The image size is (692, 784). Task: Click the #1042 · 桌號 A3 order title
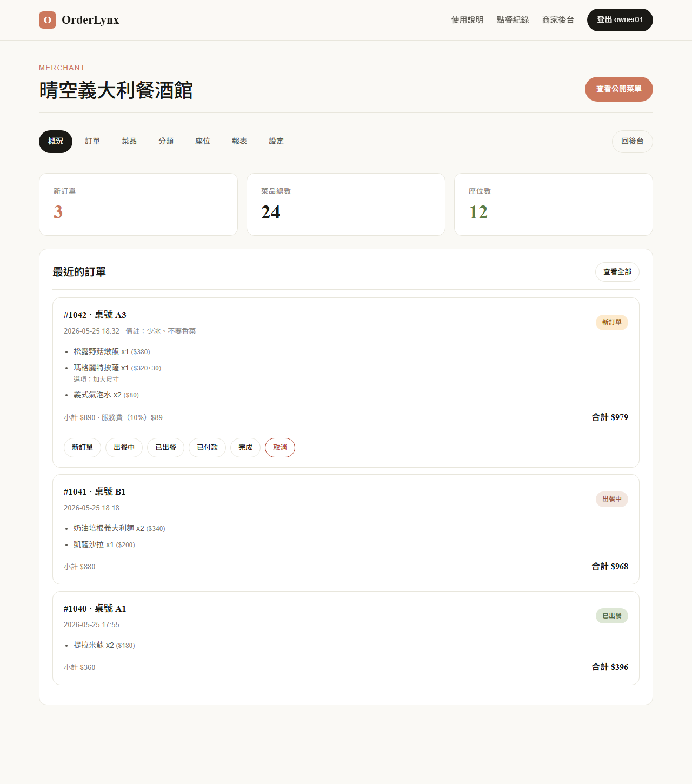click(95, 315)
